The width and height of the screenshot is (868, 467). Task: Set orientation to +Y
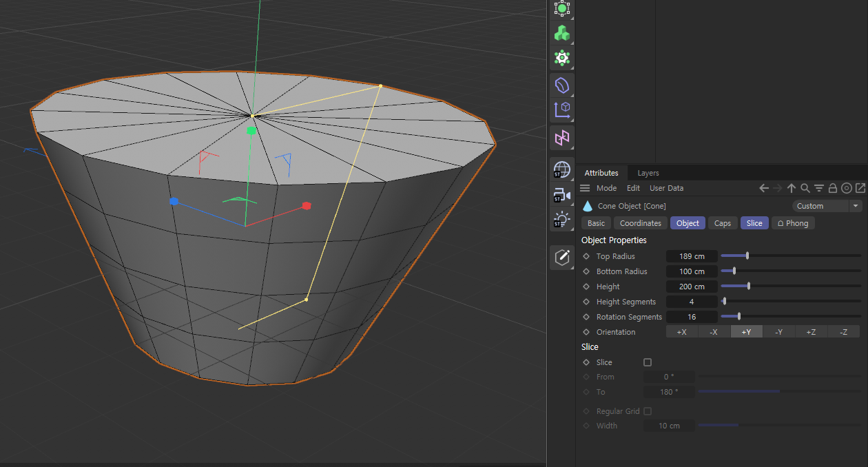tap(747, 332)
